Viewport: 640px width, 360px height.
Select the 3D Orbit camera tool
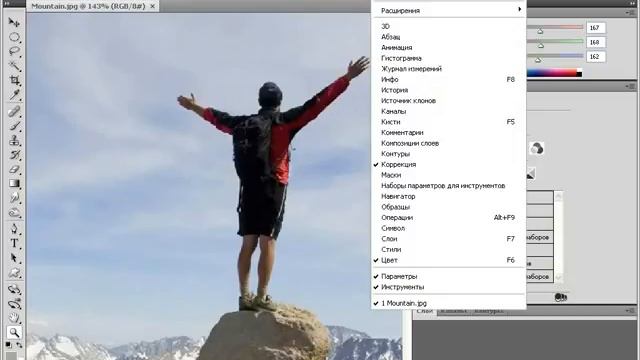click(x=14, y=304)
